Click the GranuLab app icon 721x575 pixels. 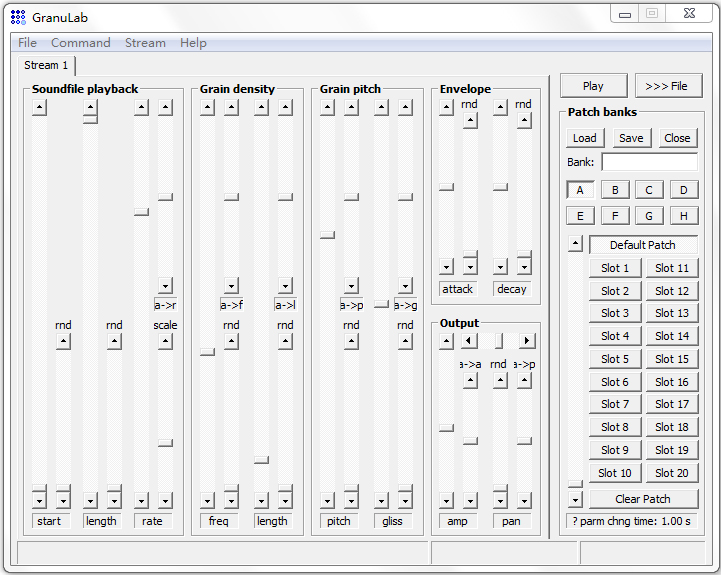[18, 17]
